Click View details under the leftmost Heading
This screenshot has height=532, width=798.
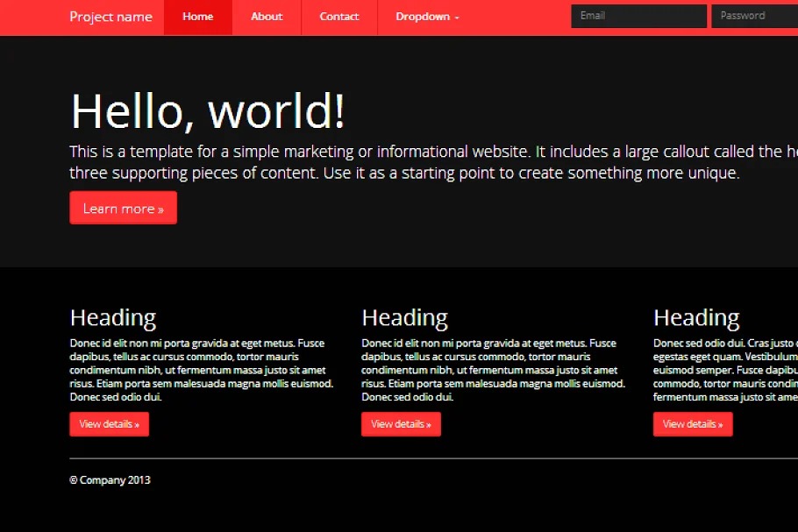click(x=110, y=424)
